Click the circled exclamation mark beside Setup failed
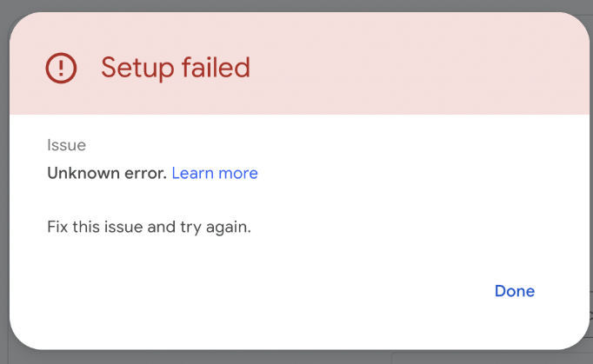This screenshot has width=593, height=364. point(61,68)
